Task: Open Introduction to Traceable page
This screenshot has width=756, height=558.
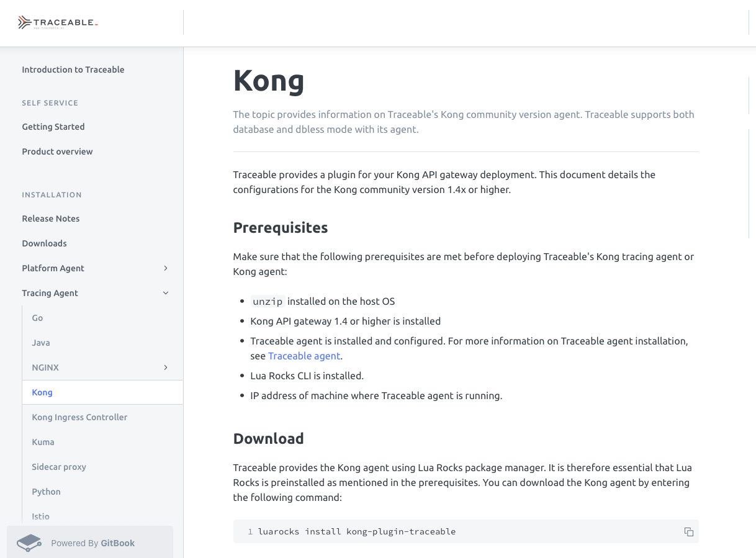Action: pyautogui.click(x=73, y=70)
